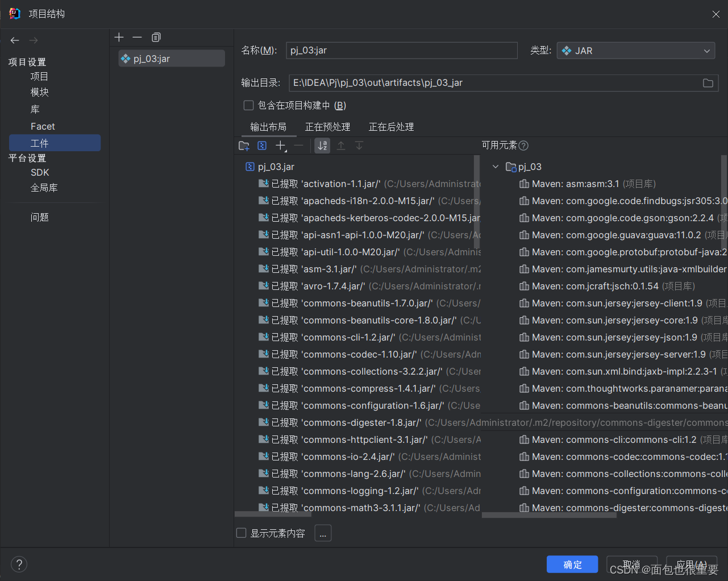Remove element in output layout toolbar

[x=299, y=146]
